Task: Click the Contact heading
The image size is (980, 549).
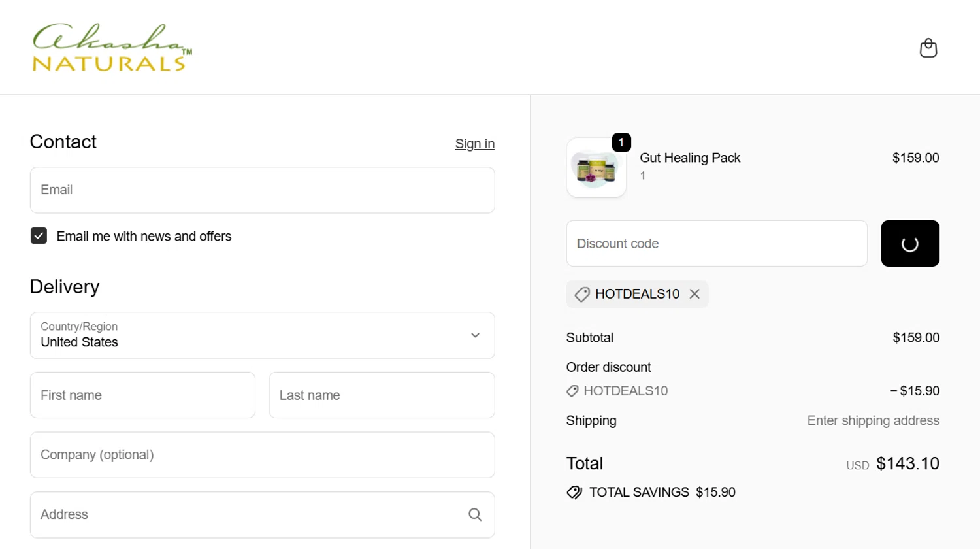Action: (63, 142)
